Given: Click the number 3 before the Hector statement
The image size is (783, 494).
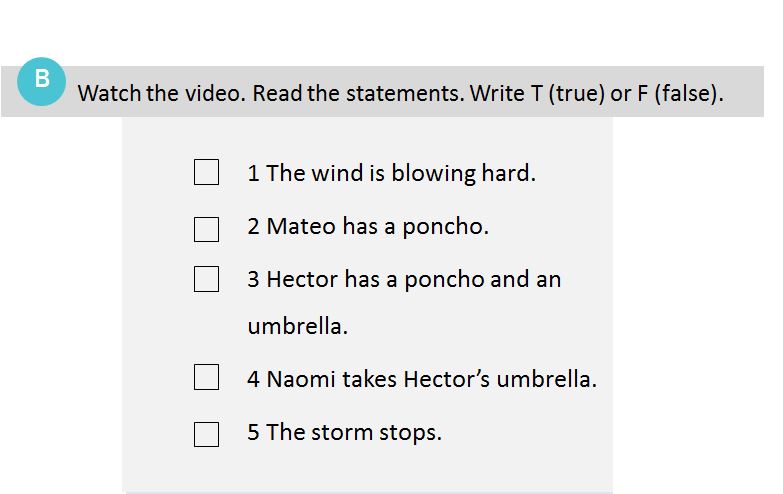Looking at the screenshot, I should tap(253, 280).
